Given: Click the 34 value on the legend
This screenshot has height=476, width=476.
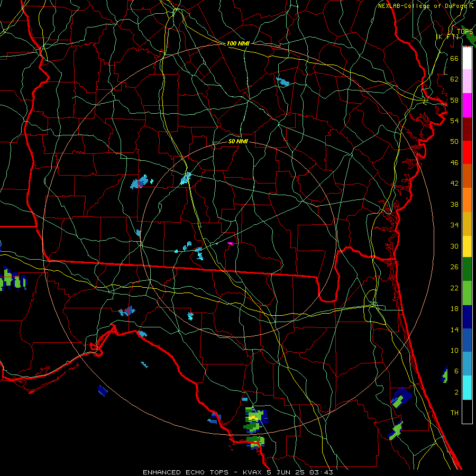Looking at the screenshot, I should [454, 225].
